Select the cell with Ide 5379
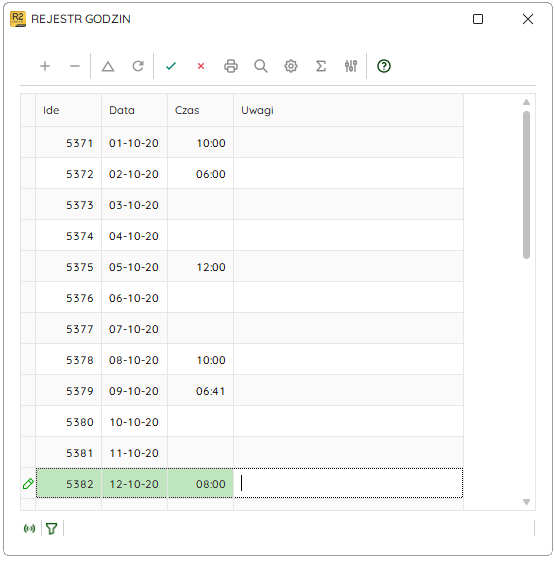The height and width of the screenshot is (562, 555). [x=68, y=391]
